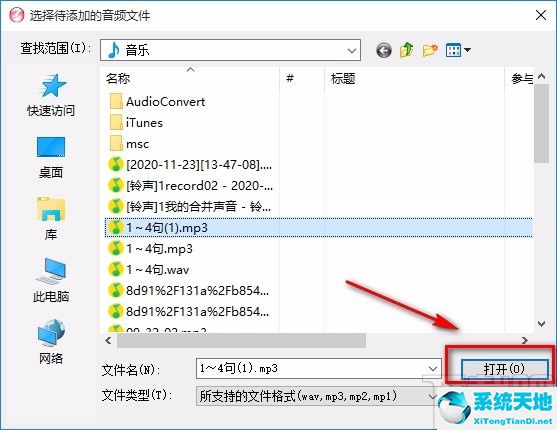Sort by # column header
Screen dimensions: 557x430
tap(302, 79)
